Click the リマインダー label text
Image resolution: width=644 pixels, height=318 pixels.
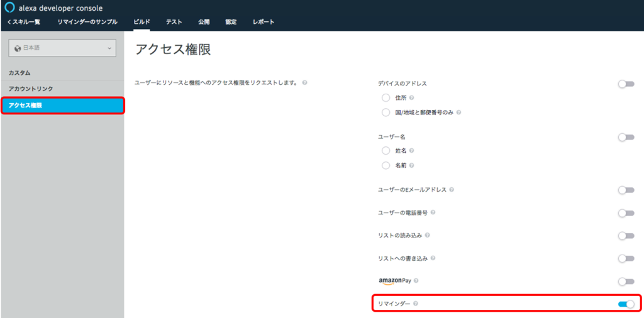[x=394, y=304]
